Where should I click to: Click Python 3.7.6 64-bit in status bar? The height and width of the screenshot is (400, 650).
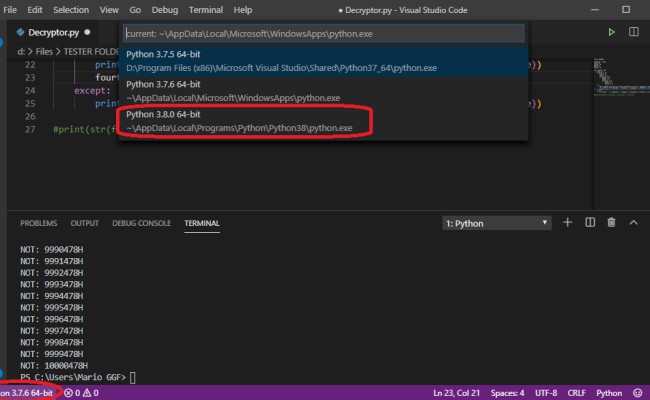point(27,393)
